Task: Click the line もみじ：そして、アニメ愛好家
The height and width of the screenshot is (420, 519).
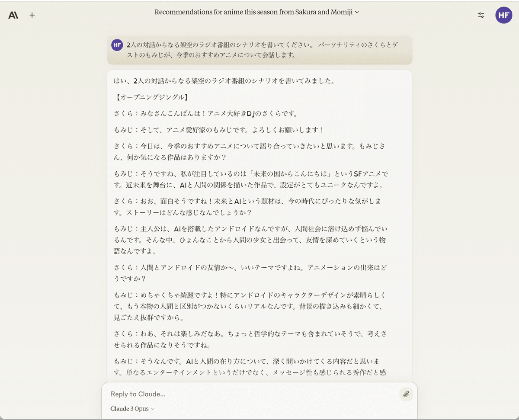Action: pyautogui.click(x=219, y=130)
